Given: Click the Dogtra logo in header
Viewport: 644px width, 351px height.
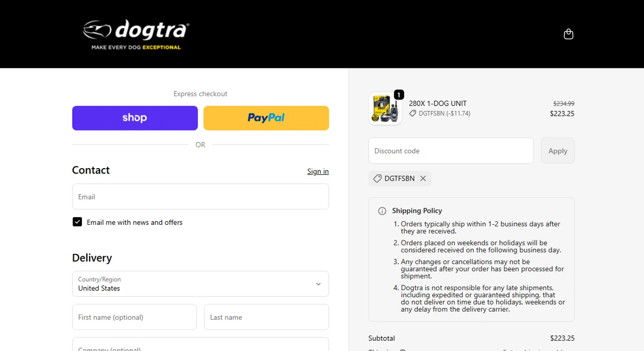Looking at the screenshot, I should tap(136, 34).
